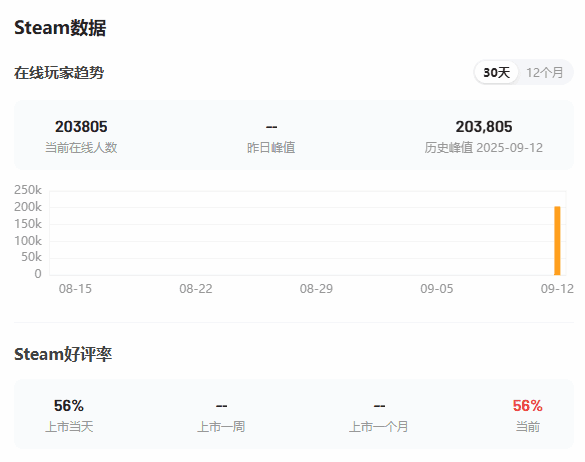
Task: Click the orange bar for 09-12
Action: tap(557, 241)
